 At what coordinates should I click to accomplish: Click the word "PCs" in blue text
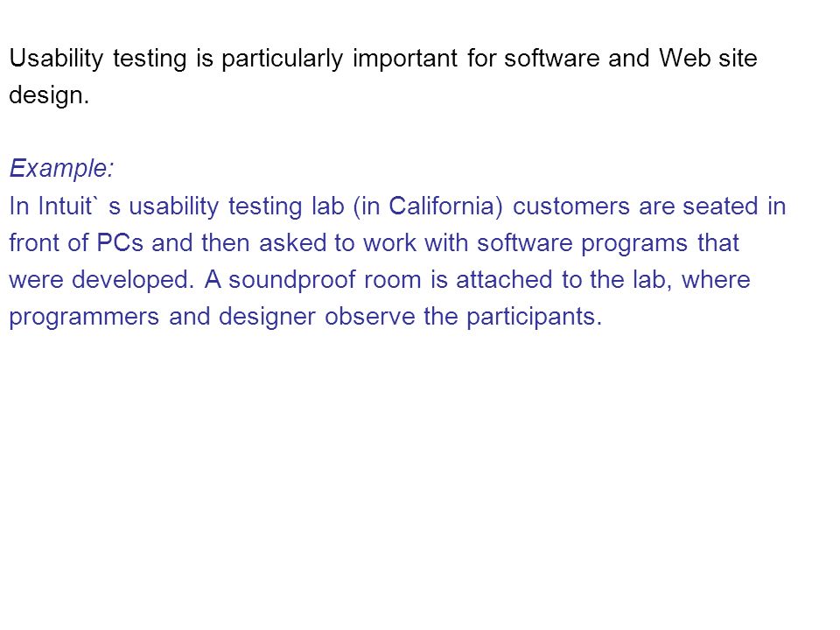point(120,243)
